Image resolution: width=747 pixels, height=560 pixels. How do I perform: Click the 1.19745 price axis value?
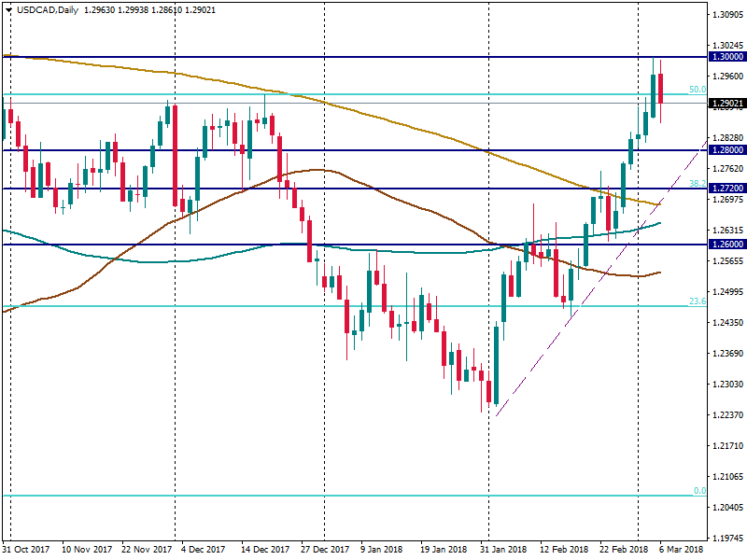click(x=726, y=539)
